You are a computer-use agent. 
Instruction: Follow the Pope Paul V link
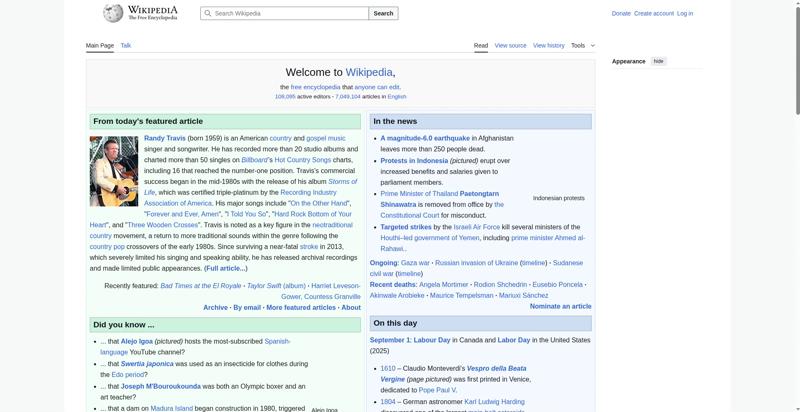pyautogui.click(x=437, y=390)
